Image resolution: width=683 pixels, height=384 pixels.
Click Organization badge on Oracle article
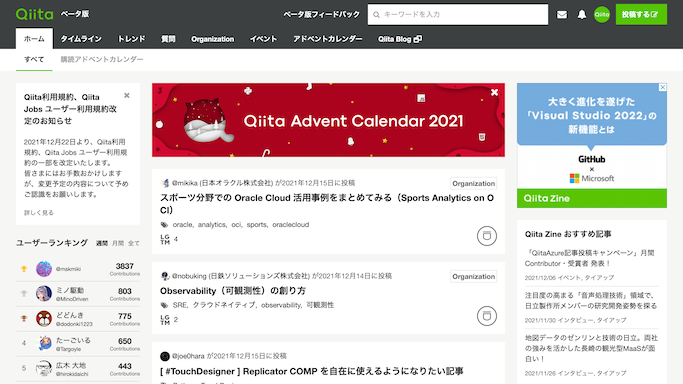coord(473,184)
